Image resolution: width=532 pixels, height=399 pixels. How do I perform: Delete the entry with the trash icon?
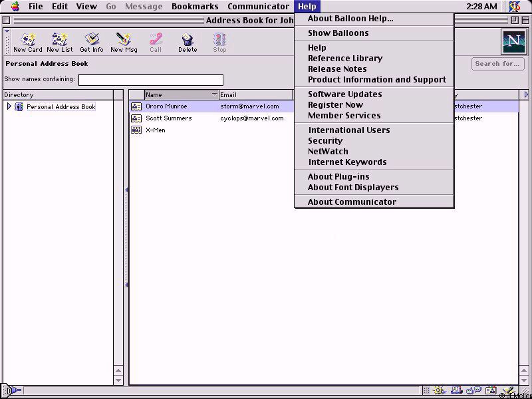click(188, 43)
